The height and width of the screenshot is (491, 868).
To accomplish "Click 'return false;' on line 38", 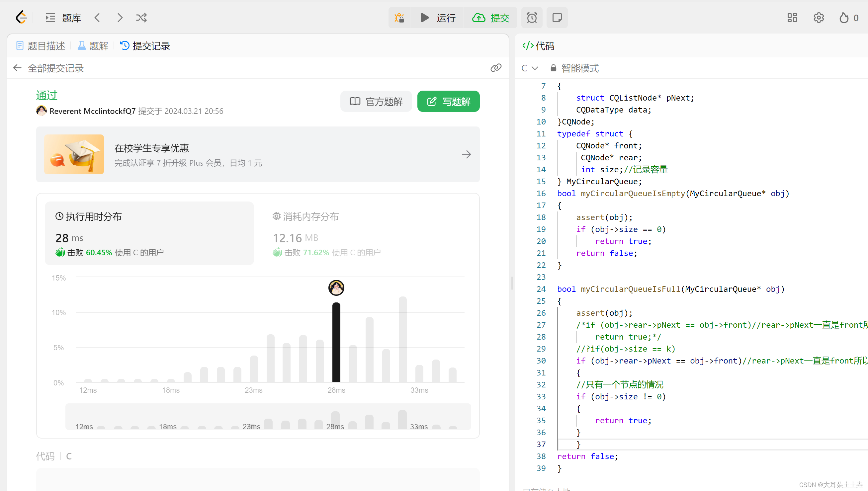I will (x=587, y=456).
